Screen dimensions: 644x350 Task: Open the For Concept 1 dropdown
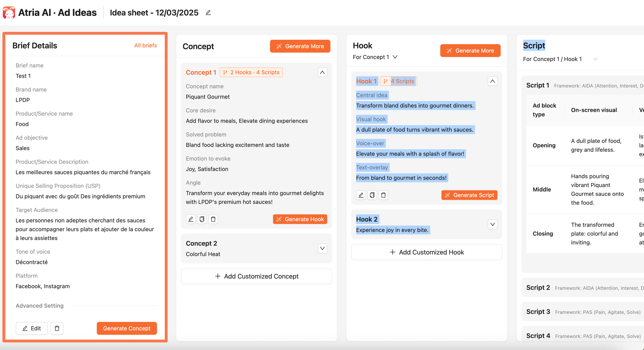pyautogui.click(x=375, y=57)
